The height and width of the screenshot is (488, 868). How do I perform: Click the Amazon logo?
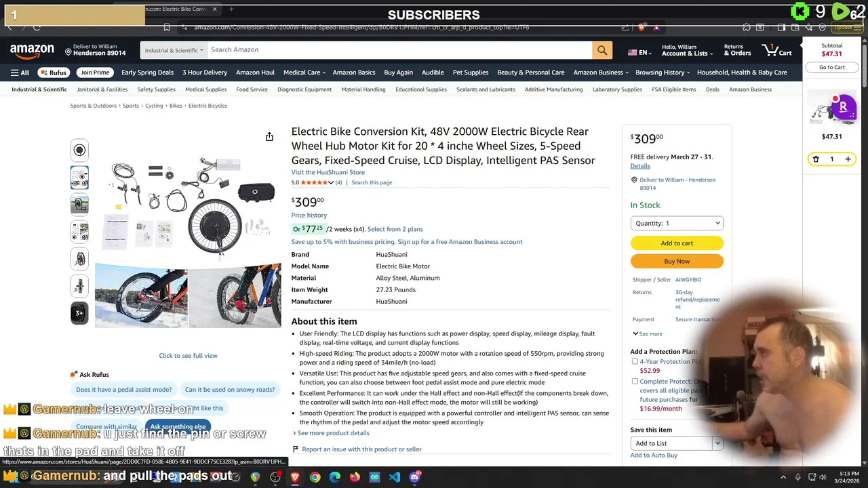pyautogui.click(x=32, y=51)
